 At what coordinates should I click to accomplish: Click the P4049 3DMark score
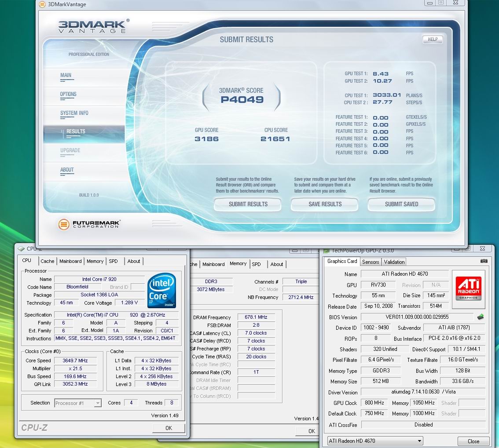pyautogui.click(x=242, y=100)
